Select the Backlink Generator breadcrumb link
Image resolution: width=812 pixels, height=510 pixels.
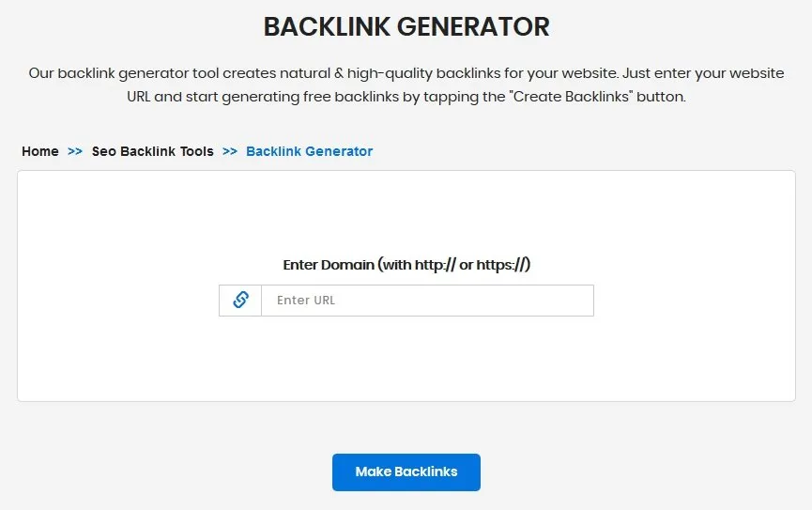point(309,151)
